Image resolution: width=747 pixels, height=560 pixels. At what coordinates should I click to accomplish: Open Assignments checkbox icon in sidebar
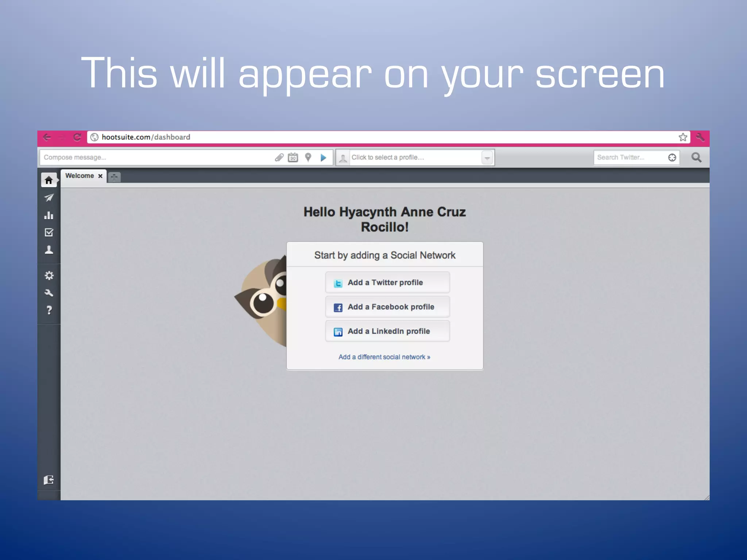[49, 232]
